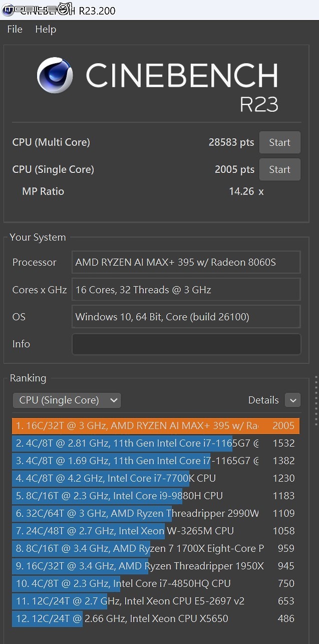319x644 pixels.
Task: Click the Processor name field
Action: [186, 262]
